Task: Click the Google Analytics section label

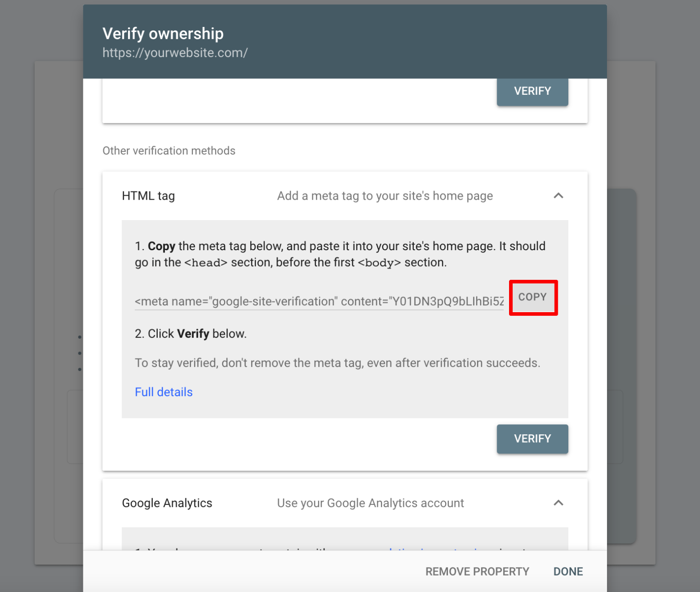Action: pyautogui.click(x=167, y=503)
